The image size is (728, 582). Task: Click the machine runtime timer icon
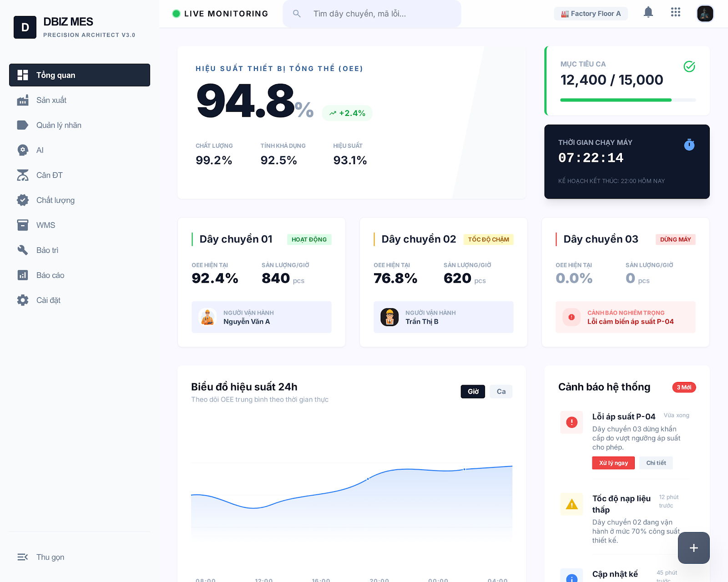[689, 145]
